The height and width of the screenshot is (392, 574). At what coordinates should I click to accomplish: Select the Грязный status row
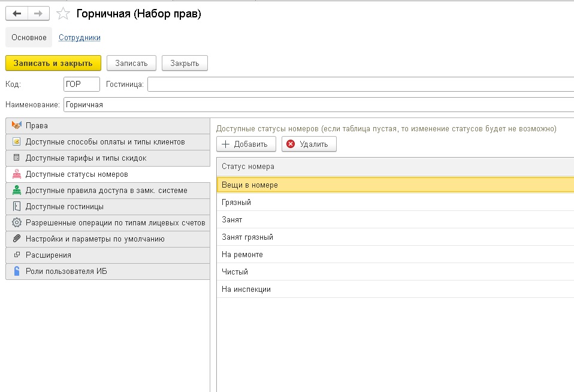(236, 203)
